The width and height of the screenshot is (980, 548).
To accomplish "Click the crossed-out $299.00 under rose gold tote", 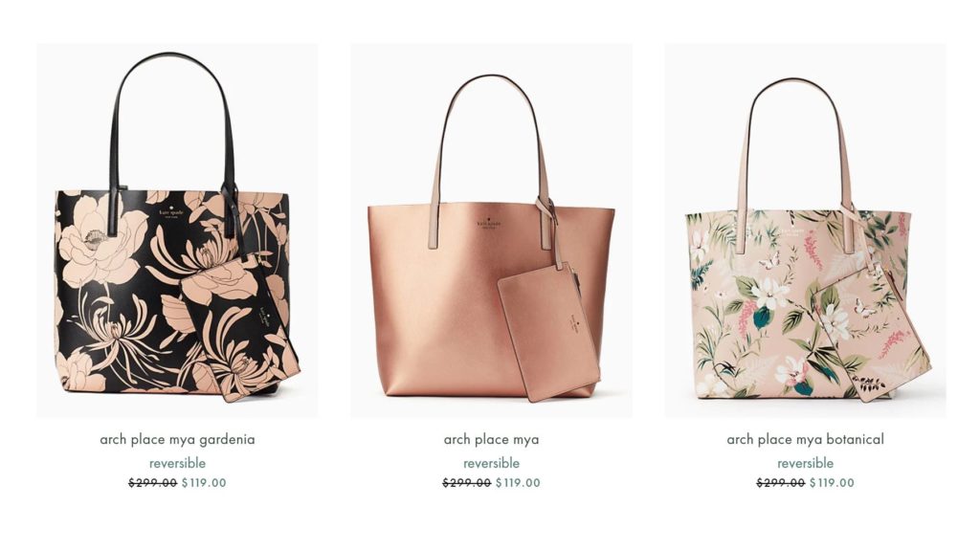I will 467,482.
